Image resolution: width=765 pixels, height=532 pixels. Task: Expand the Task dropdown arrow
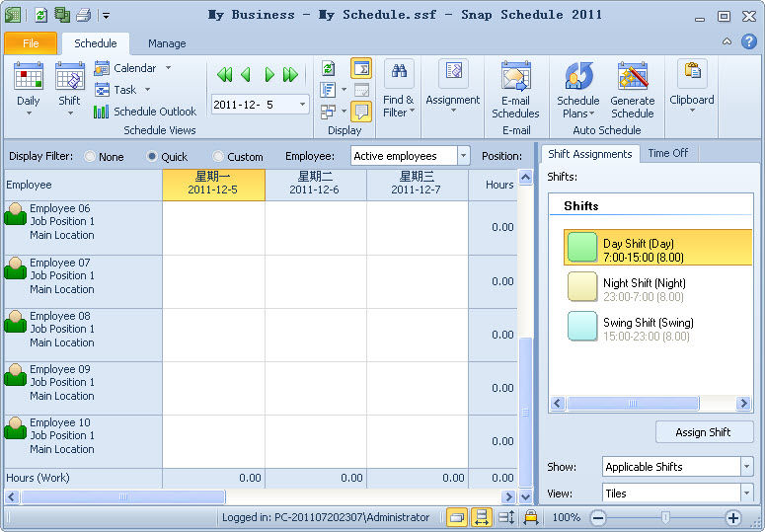147,90
